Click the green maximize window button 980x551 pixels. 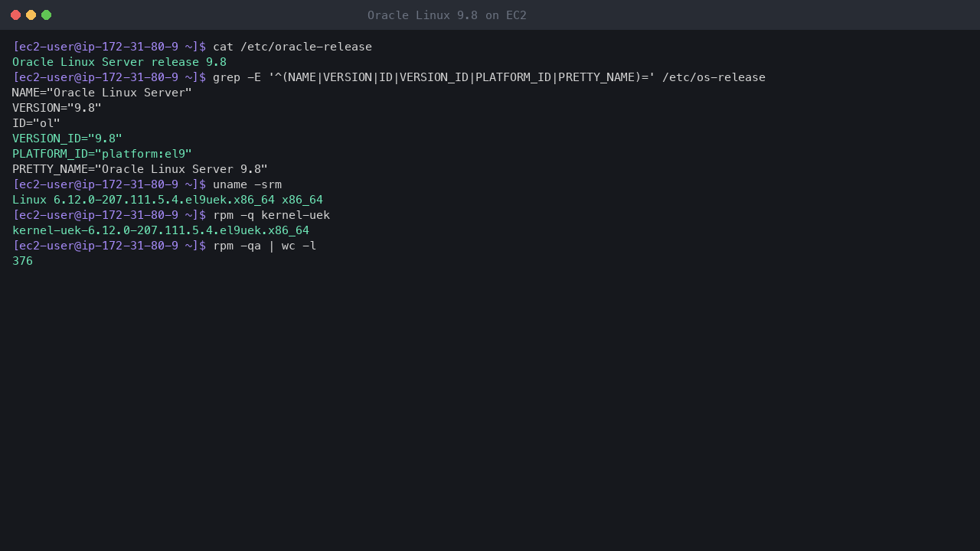click(x=46, y=15)
